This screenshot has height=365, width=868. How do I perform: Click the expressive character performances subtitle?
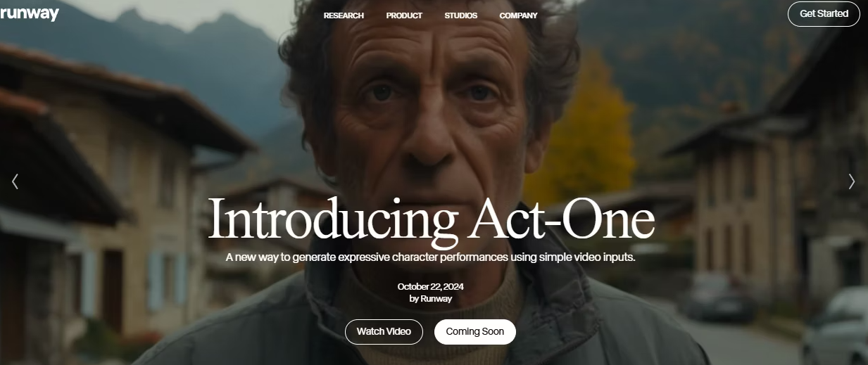click(x=431, y=257)
